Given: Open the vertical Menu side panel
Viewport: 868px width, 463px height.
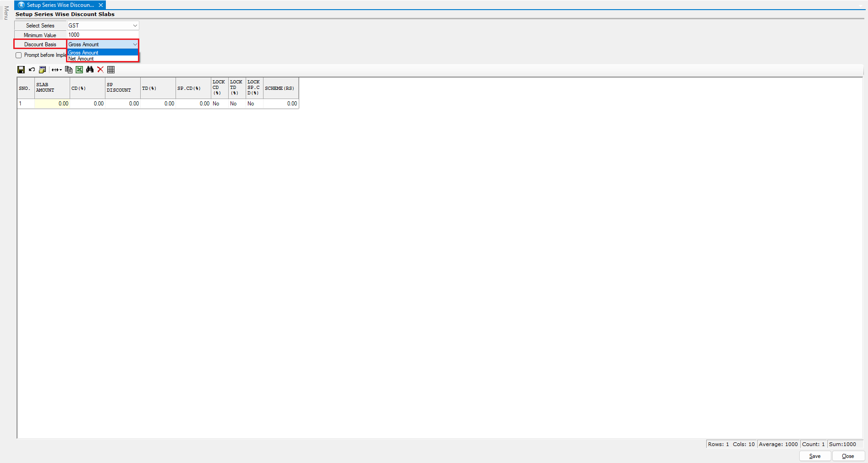Looking at the screenshot, I should point(6,13).
